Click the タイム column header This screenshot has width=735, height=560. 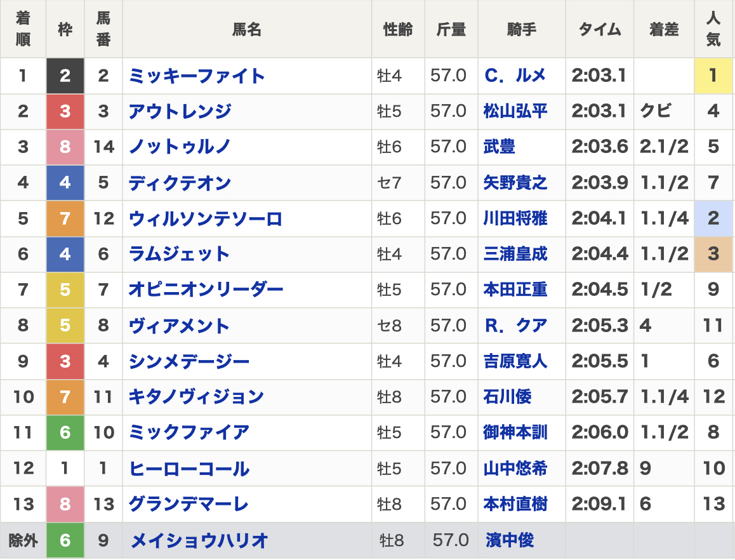coord(599,29)
